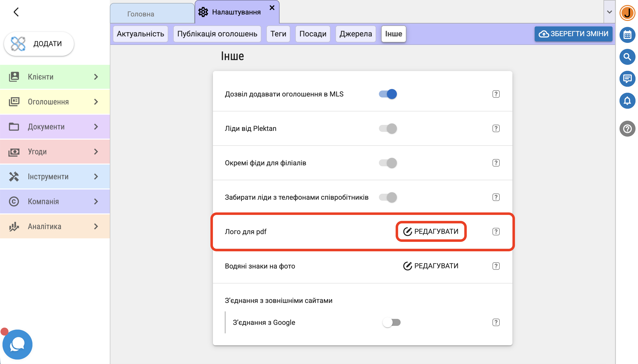Open tabs dropdown arrow at top right
Image resolution: width=638 pixels, height=364 pixels.
click(x=609, y=12)
